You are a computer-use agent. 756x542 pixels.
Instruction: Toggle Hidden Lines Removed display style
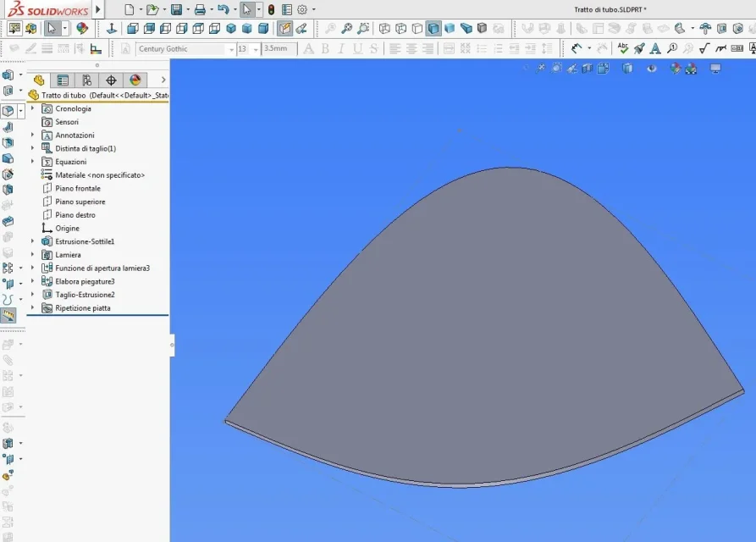417,28
